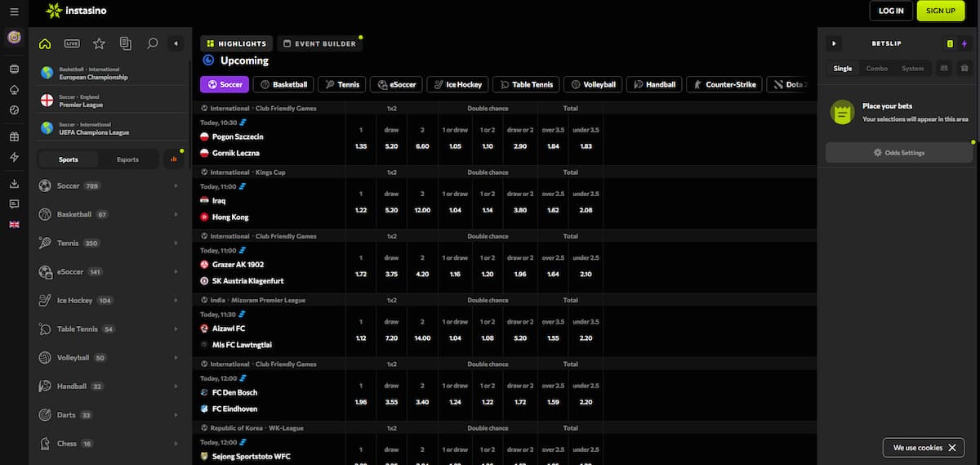Image resolution: width=980 pixels, height=465 pixels.
Task: Open the UEFA Champions League shortcut
Action: click(x=109, y=128)
